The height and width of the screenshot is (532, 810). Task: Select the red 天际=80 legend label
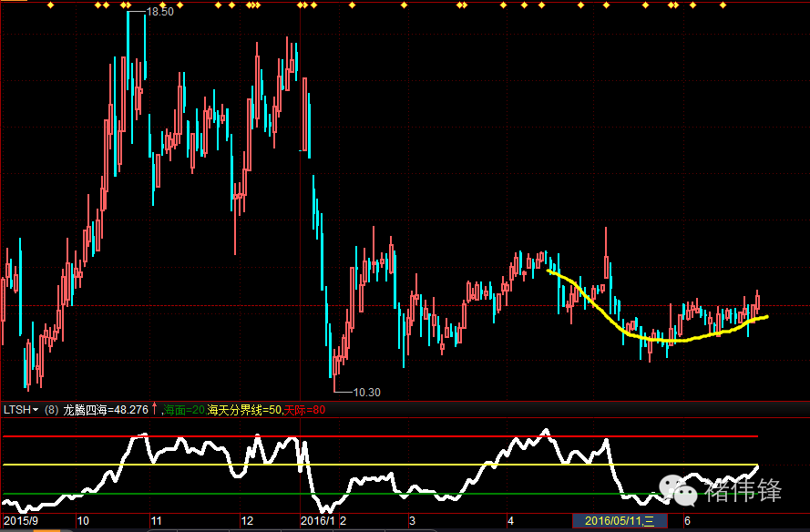click(304, 410)
